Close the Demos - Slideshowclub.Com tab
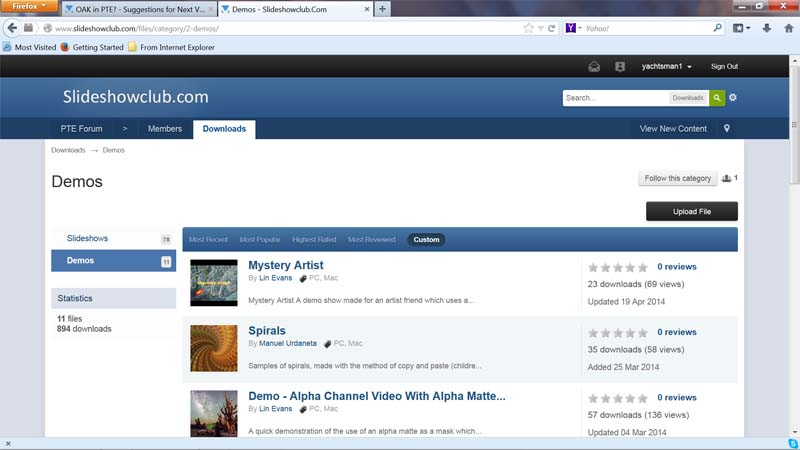Viewport: 800px width, 450px height. click(366, 9)
